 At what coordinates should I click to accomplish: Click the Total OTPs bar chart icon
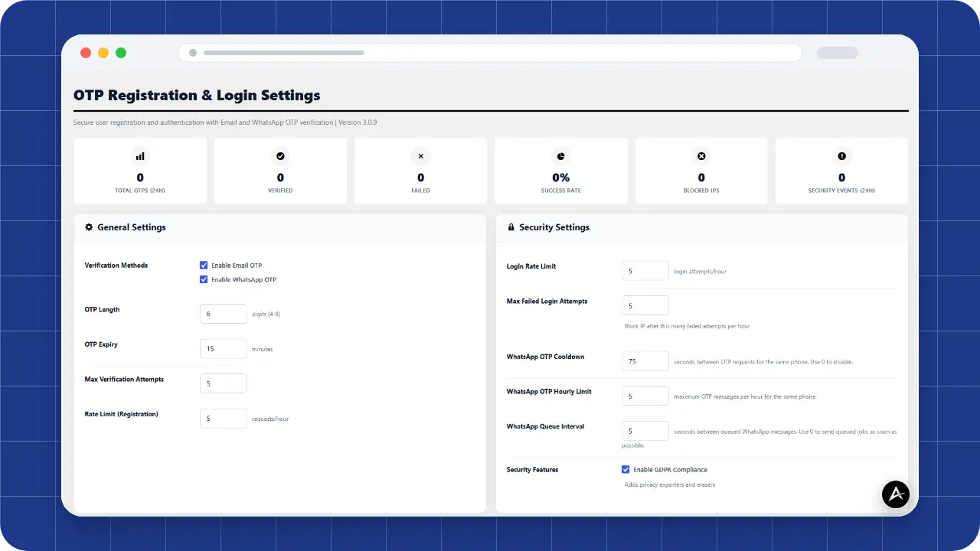click(140, 156)
